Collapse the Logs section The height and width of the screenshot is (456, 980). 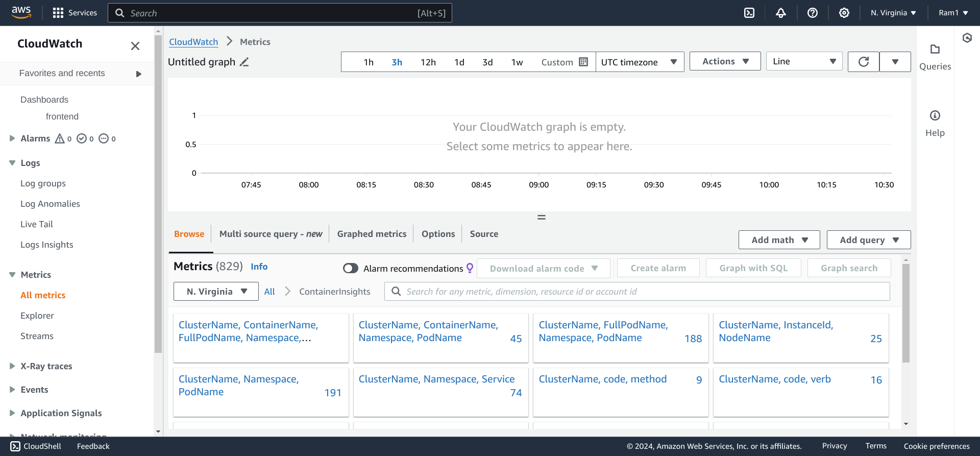(x=12, y=163)
